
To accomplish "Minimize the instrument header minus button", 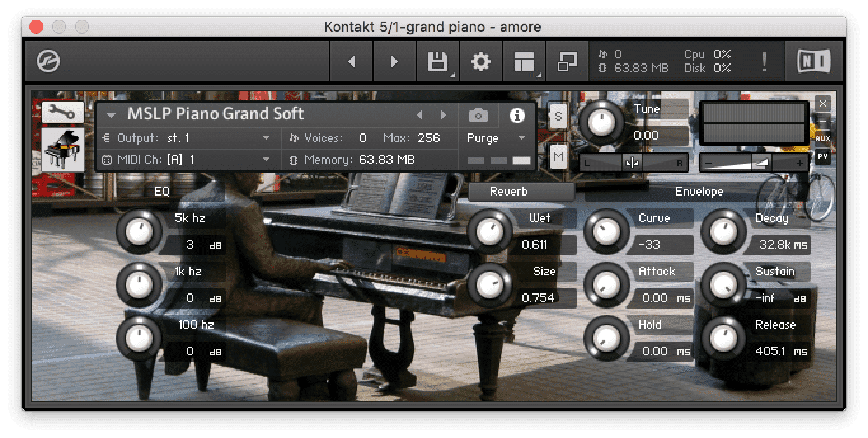I will [823, 121].
